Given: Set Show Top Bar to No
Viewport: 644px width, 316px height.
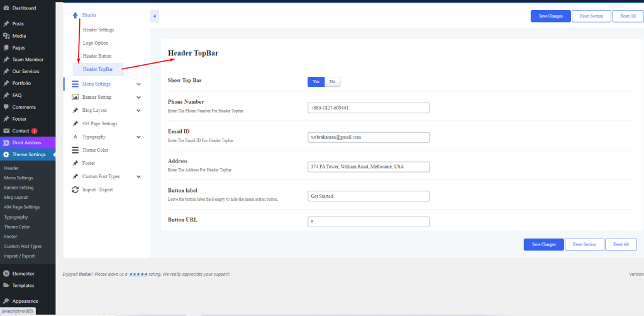Looking at the screenshot, I should (x=332, y=82).
